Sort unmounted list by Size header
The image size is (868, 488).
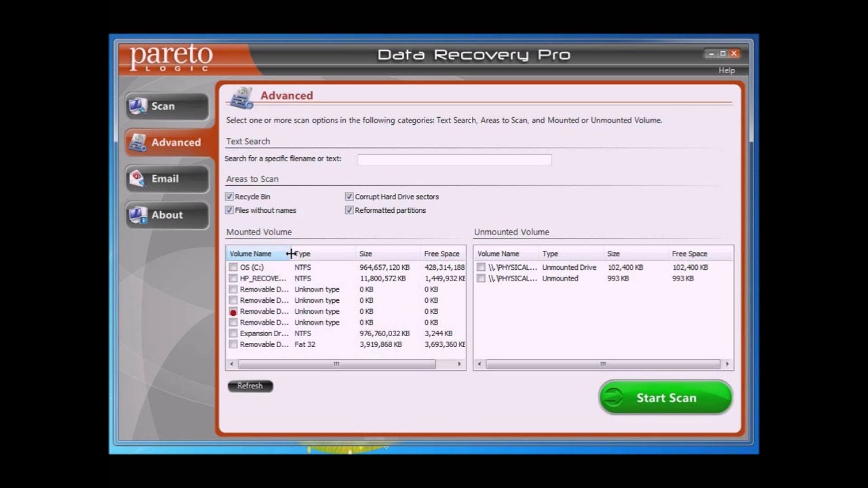pyautogui.click(x=636, y=253)
